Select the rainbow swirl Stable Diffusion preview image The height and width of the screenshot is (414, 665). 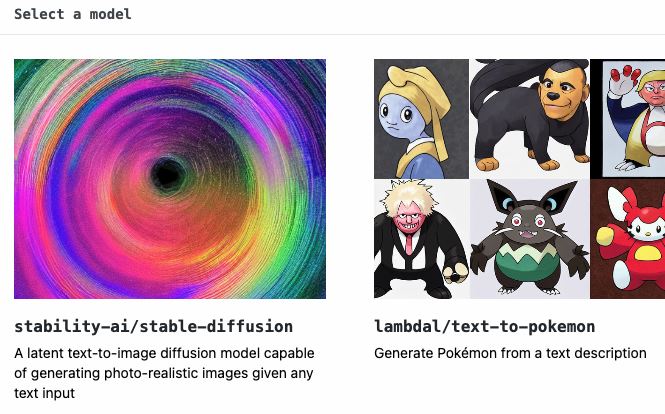click(170, 179)
